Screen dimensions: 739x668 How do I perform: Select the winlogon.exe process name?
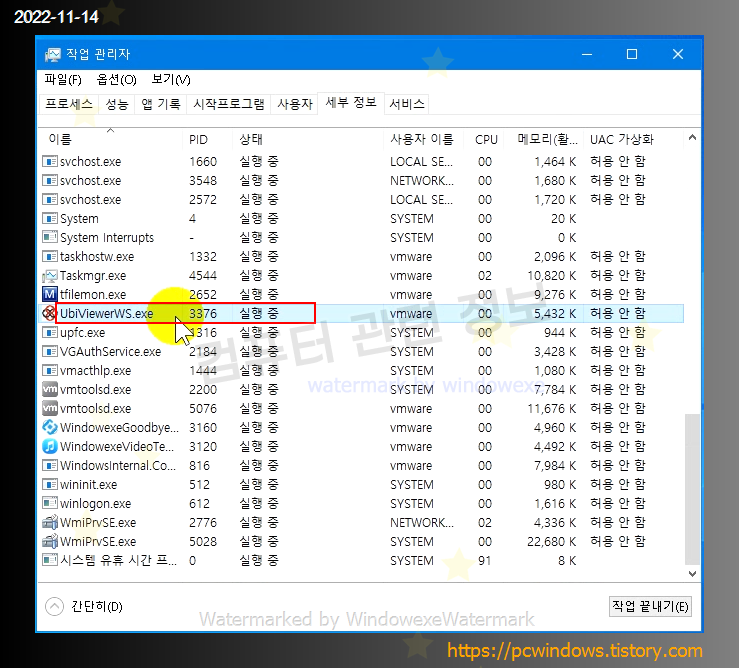tap(96, 503)
